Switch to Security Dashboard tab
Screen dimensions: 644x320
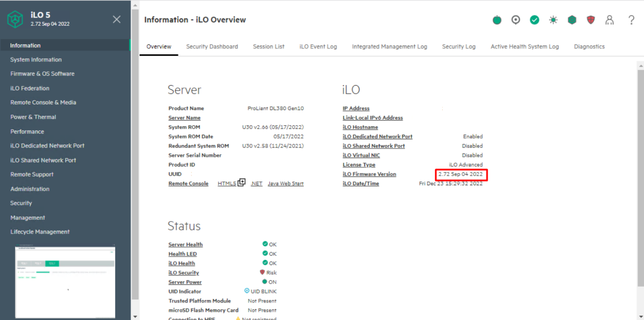pyautogui.click(x=212, y=46)
